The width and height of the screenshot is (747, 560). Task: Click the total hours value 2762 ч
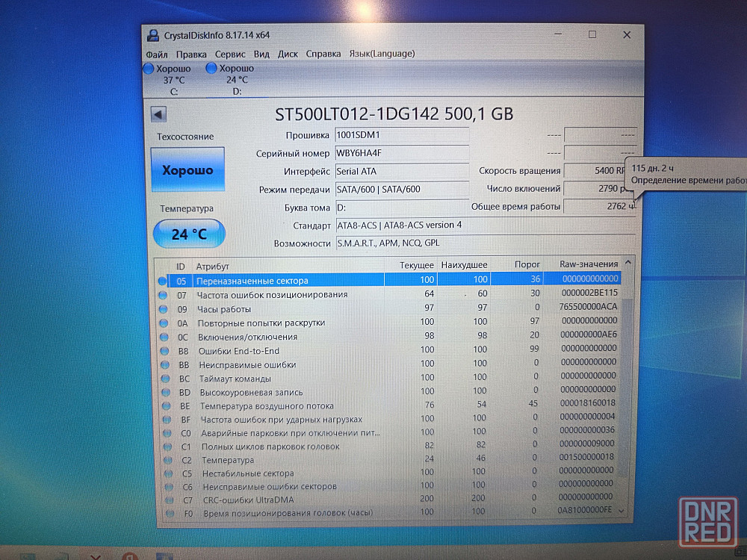click(x=599, y=207)
